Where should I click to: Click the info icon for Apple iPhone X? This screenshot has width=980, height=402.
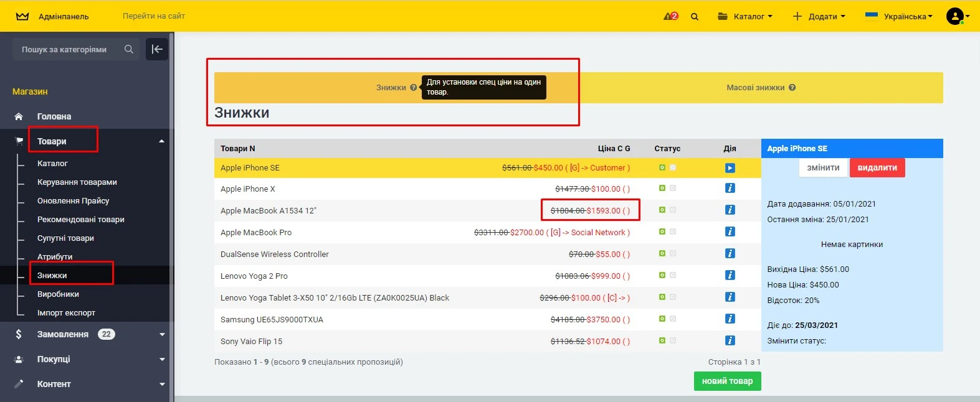(730, 188)
